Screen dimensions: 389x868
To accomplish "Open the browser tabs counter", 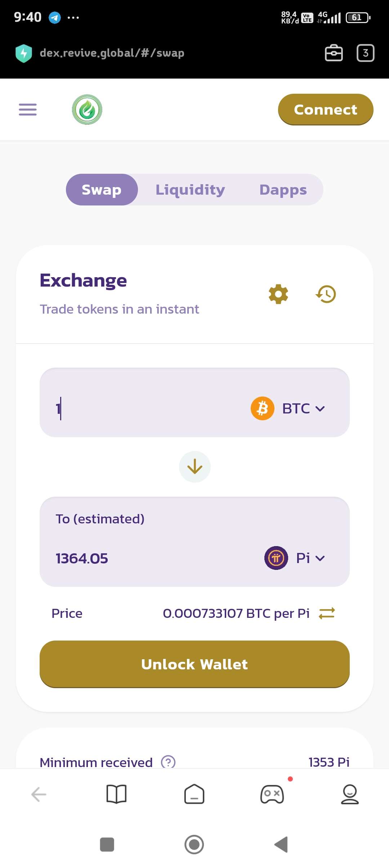I will click(x=365, y=53).
